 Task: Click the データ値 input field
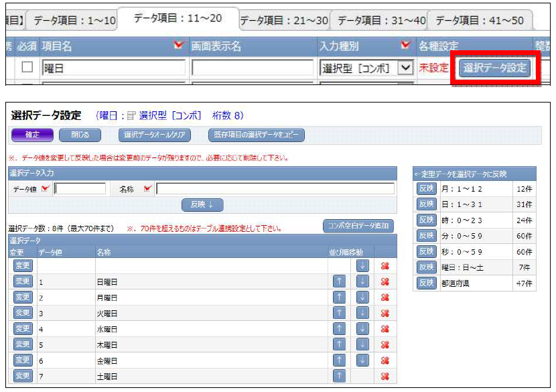tap(80, 189)
